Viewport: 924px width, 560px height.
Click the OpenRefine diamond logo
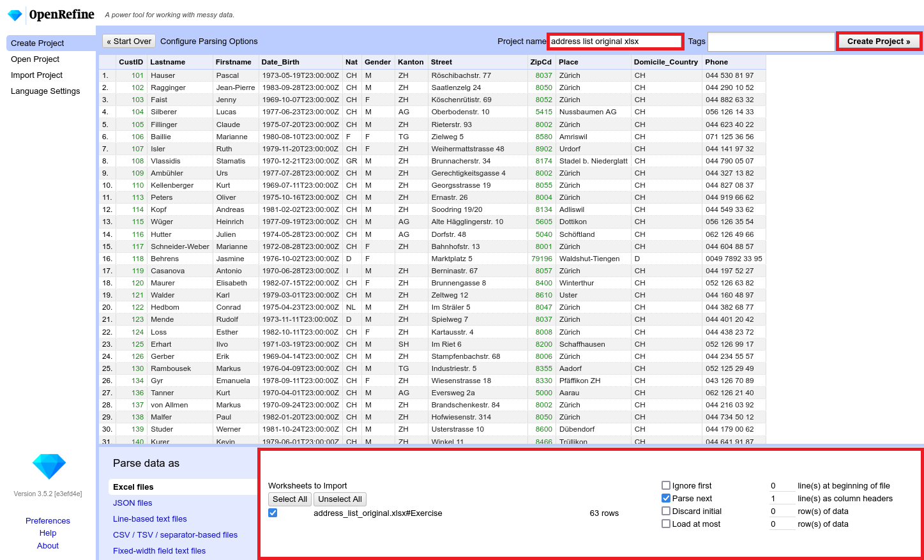pyautogui.click(x=14, y=14)
